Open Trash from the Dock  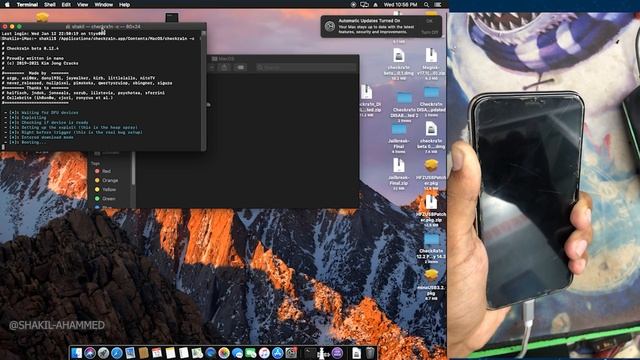point(370,353)
